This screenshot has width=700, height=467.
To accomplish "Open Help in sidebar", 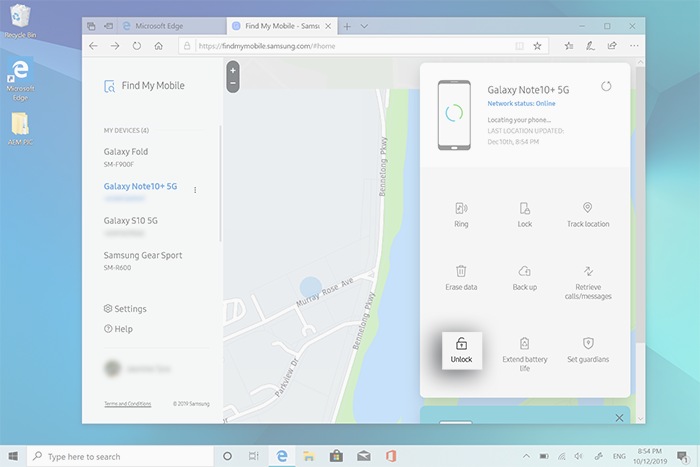I will click(118, 329).
